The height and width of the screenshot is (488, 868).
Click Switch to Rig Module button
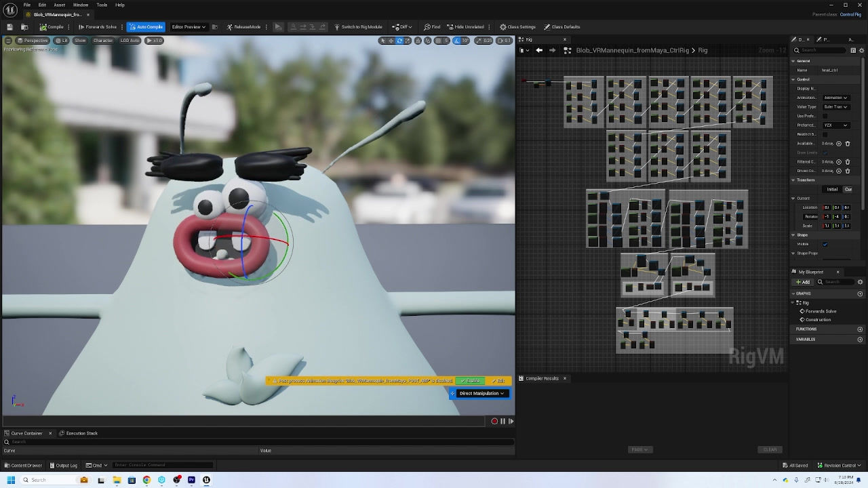[x=358, y=27]
